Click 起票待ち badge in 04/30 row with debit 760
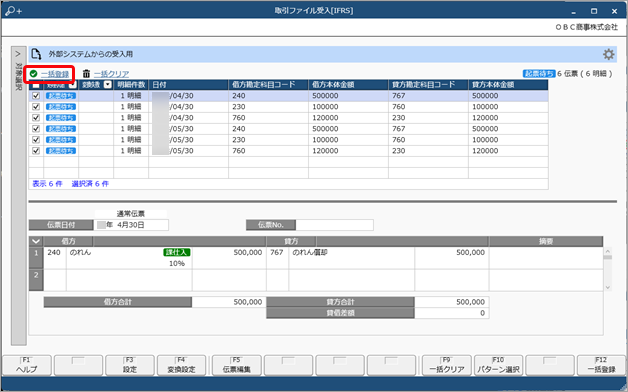The image size is (628, 392). 60,118
